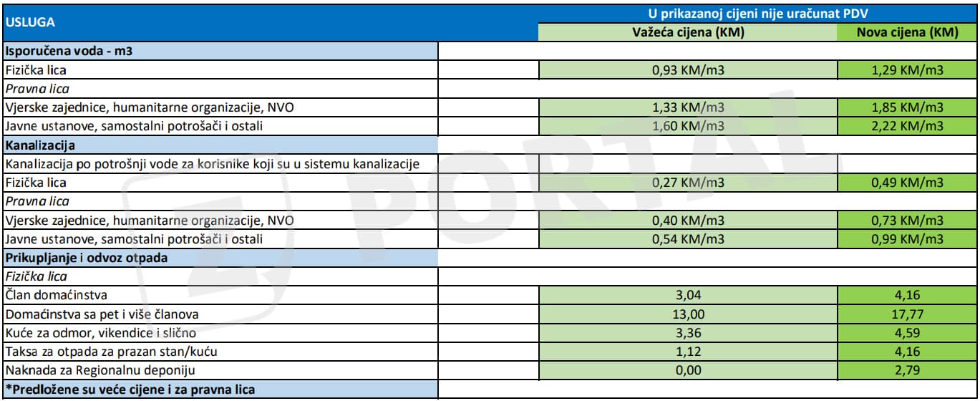Screen dimensions: 980x401
Task: Select the "Nova cijena (KM)" column header
Action: click(907, 33)
